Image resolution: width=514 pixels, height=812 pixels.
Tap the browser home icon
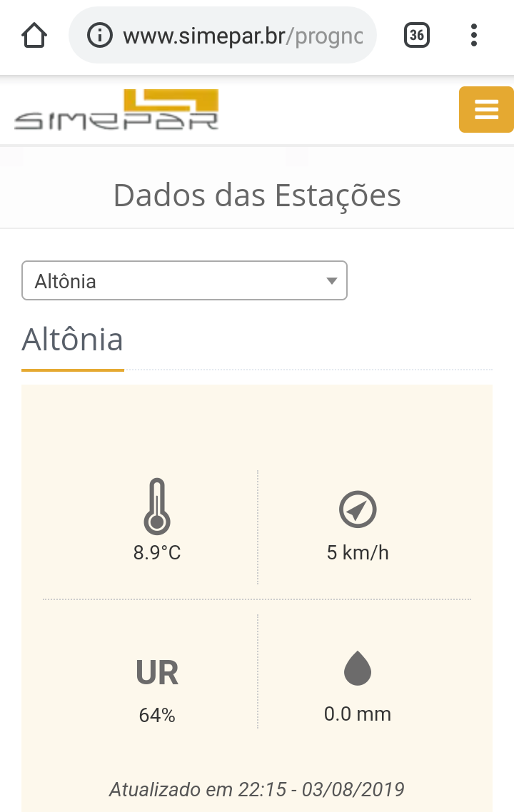pyautogui.click(x=34, y=35)
